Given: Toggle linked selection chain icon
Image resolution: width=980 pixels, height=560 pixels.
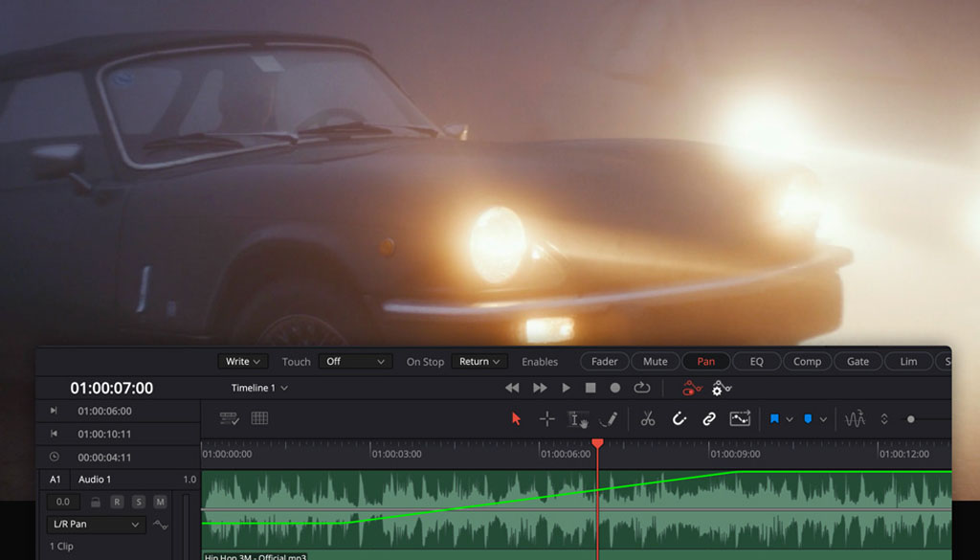Looking at the screenshot, I should coord(709,418).
